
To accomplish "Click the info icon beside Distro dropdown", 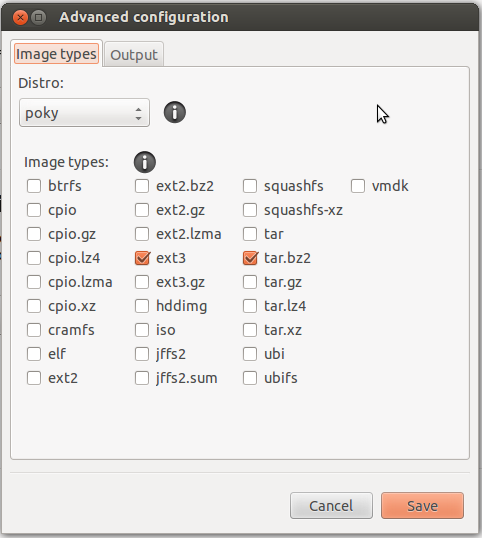I will [x=175, y=112].
